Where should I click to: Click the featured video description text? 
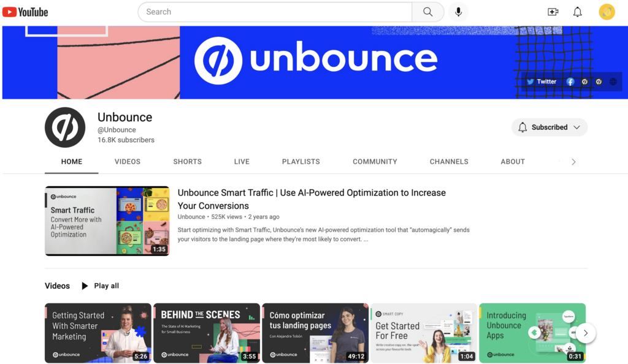pos(324,235)
